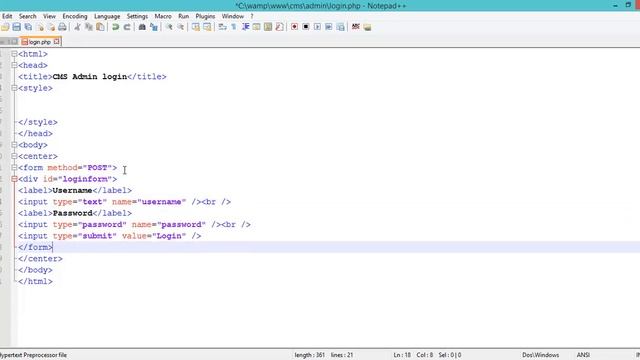Open the Run menu
This screenshot has width=640, height=360.
pos(183,16)
